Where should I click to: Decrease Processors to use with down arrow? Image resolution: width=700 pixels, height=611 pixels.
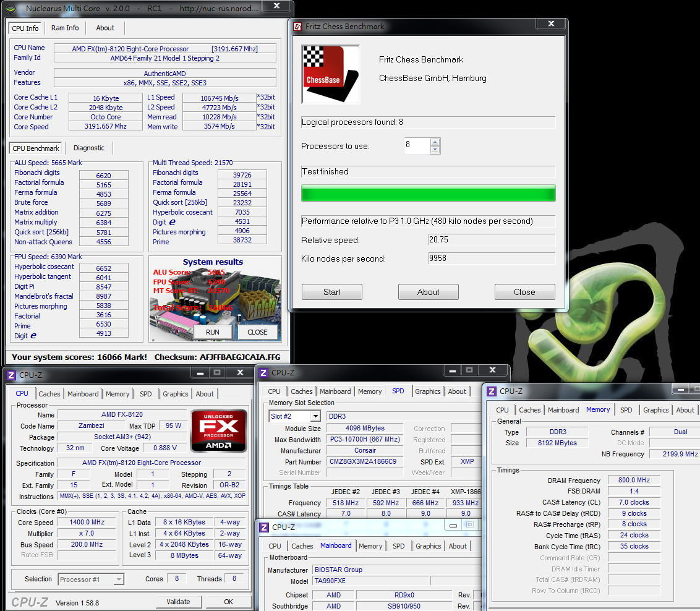click(435, 150)
